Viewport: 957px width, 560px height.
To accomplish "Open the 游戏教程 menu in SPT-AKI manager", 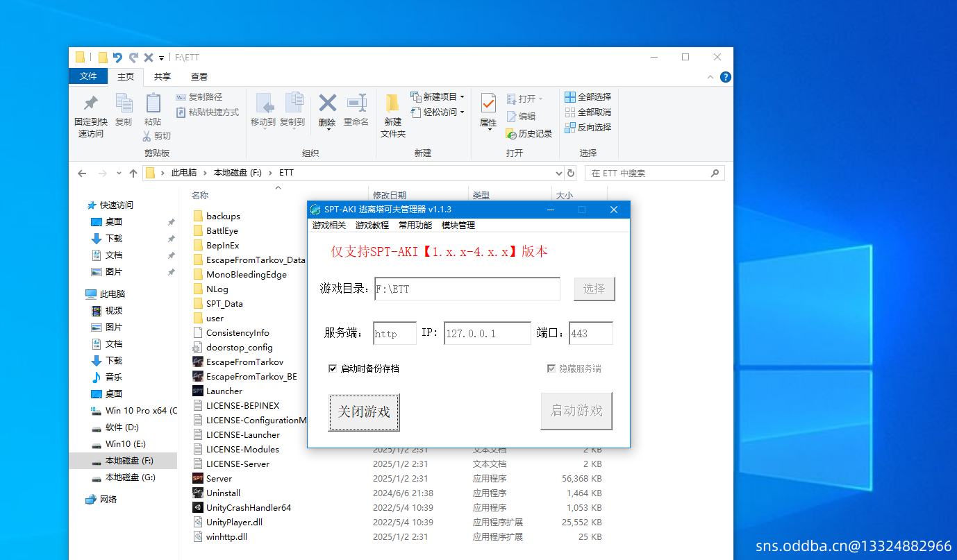I will pyautogui.click(x=372, y=226).
